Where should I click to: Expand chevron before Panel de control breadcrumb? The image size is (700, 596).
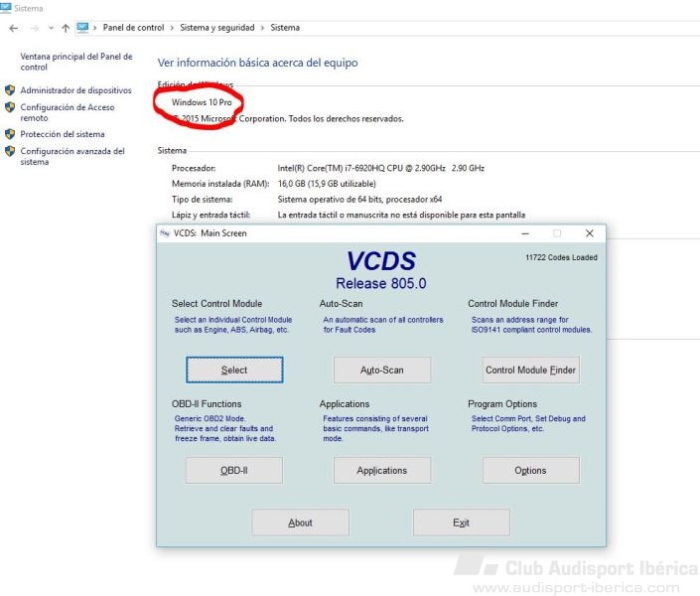point(95,28)
